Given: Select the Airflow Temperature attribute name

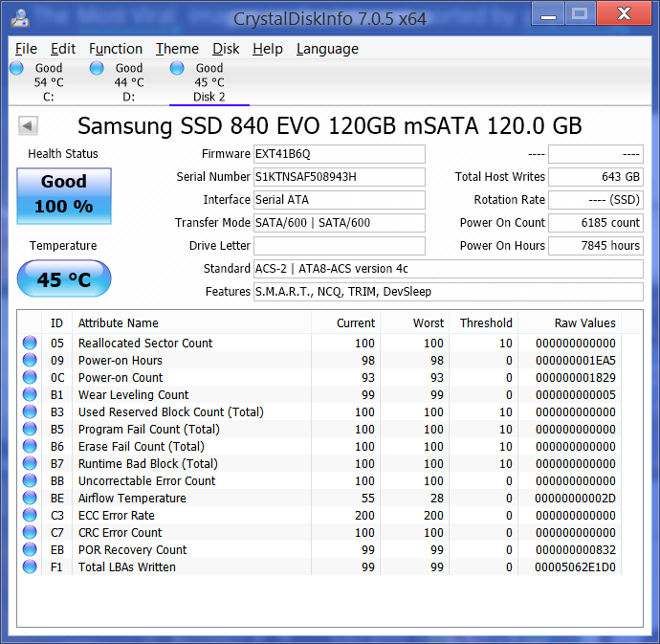Looking at the screenshot, I should 132,499.
